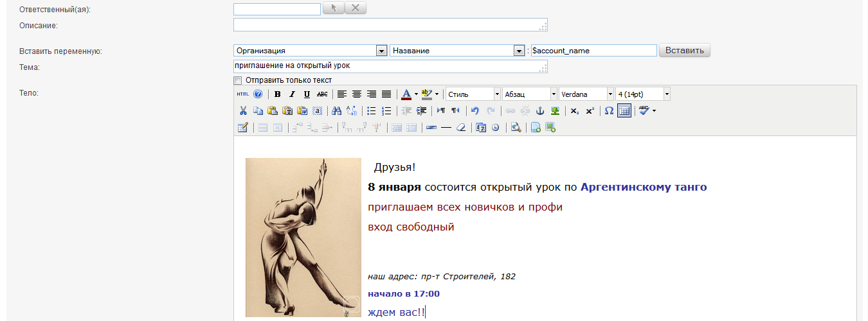Open the font size 4 (14pt) dropdown
This screenshot has width=868, height=321.
tap(666, 94)
